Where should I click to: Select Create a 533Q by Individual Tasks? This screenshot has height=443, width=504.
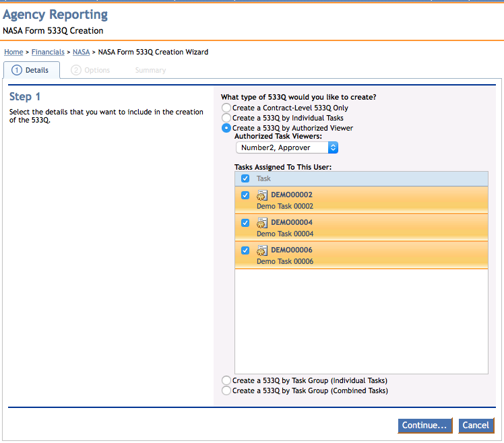point(226,118)
